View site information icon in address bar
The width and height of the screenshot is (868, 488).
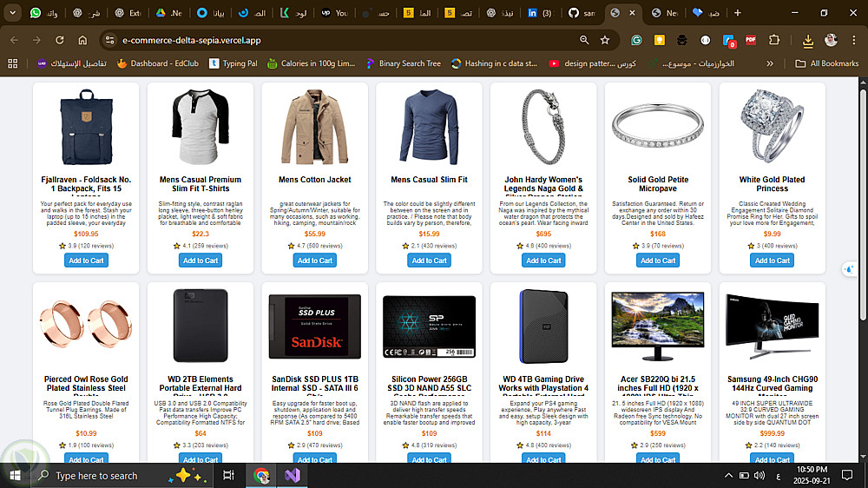110,40
